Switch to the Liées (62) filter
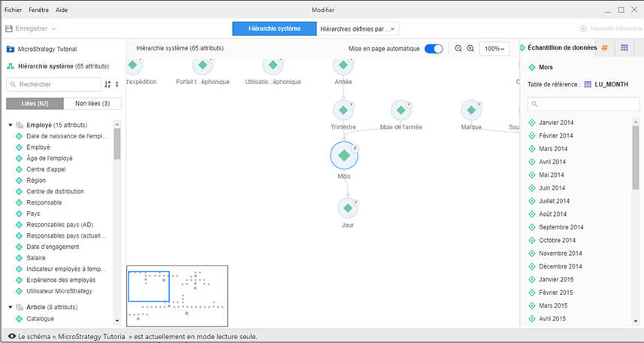Viewport: 644px width, 343px height. click(33, 103)
